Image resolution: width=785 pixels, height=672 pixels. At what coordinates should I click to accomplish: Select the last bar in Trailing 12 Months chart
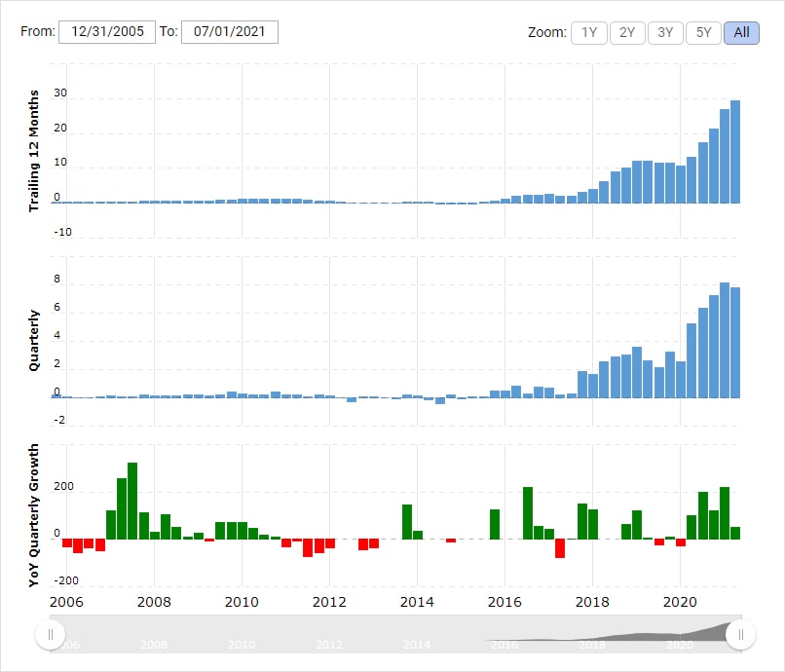tap(735, 152)
